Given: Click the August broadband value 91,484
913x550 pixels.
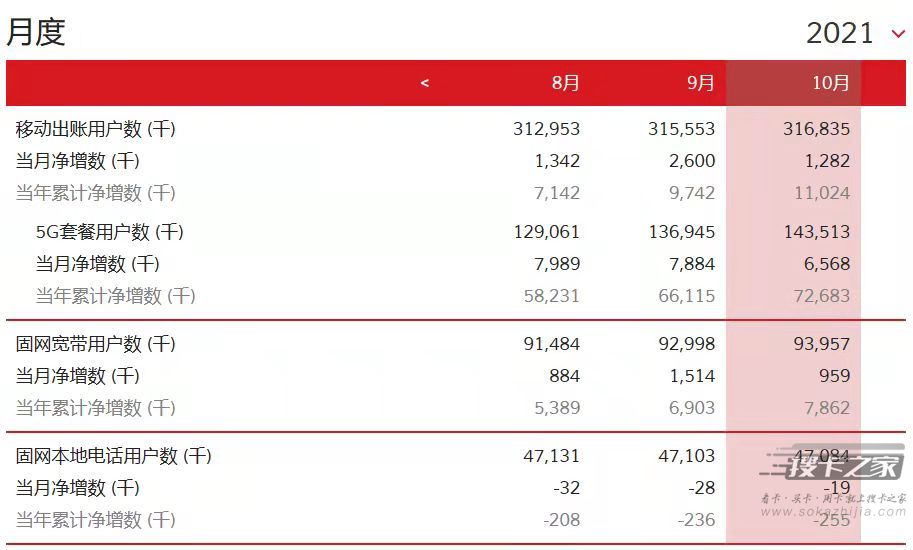Looking at the screenshot, I should point(551,344).
